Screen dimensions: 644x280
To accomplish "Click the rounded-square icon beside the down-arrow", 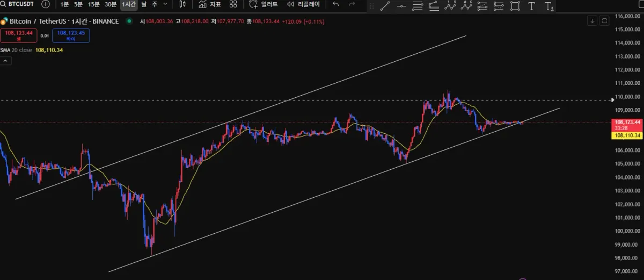I will 604,21.
